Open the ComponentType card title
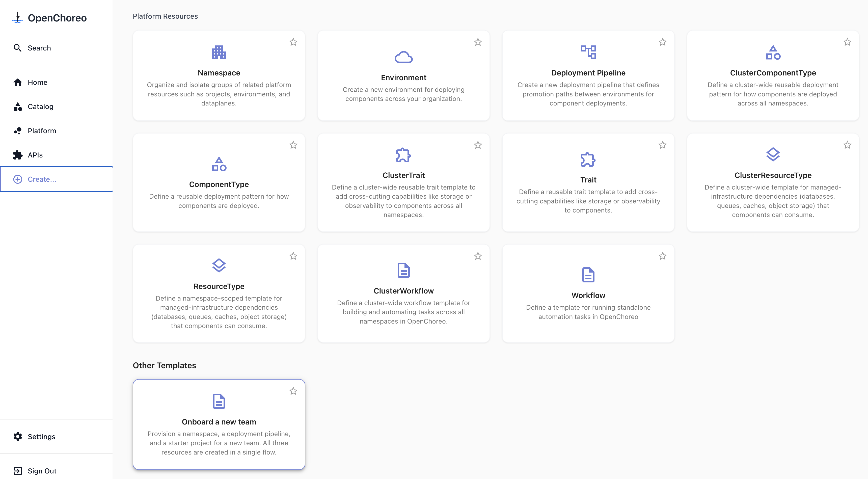 coord(219,184)
